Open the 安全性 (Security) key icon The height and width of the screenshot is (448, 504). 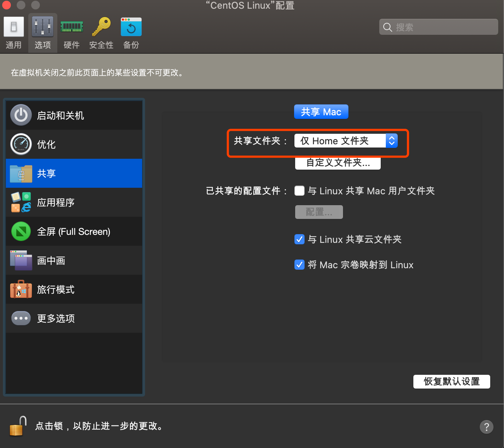tap(101, 27)
